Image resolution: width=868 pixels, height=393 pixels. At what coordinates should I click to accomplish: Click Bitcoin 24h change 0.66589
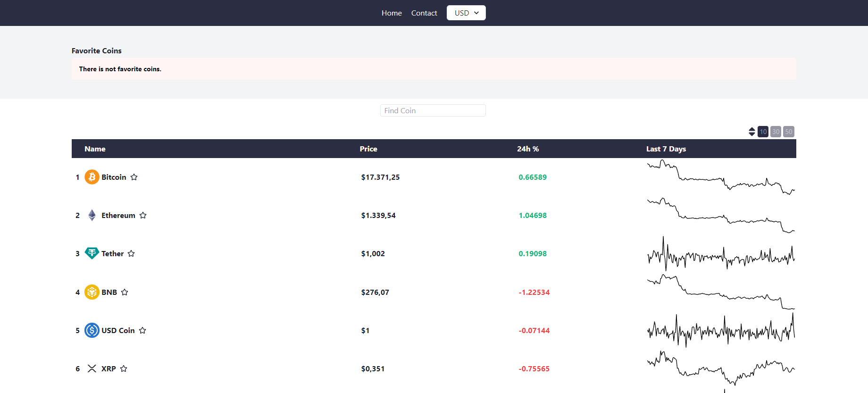(533, 177)
